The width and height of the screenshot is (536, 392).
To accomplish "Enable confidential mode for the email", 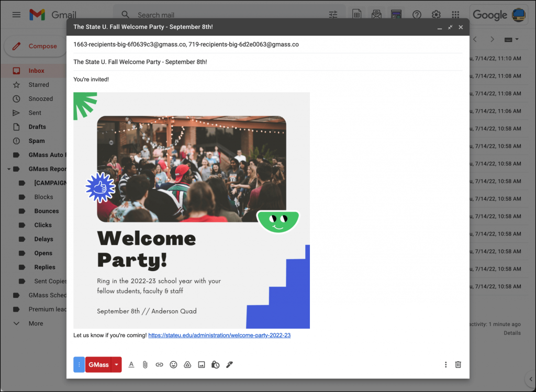I will click(x=215, y=364).
